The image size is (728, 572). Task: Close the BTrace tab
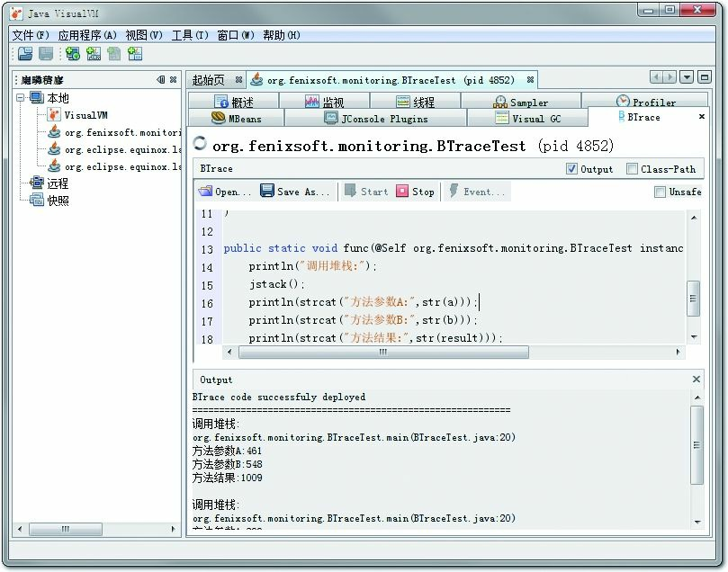pyautogui.click(x=702, y=117)
